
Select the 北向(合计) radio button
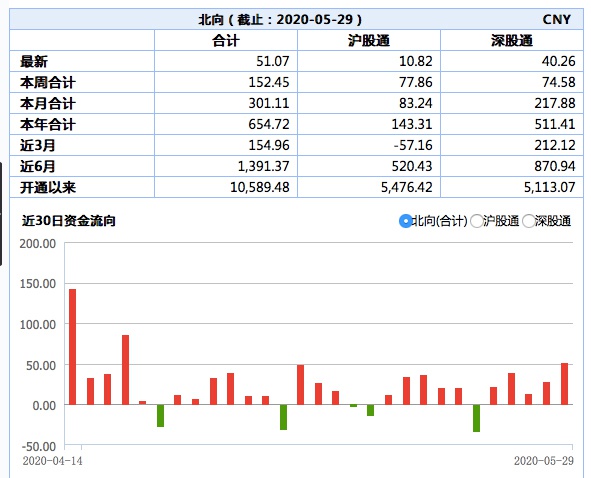[406, 221]
